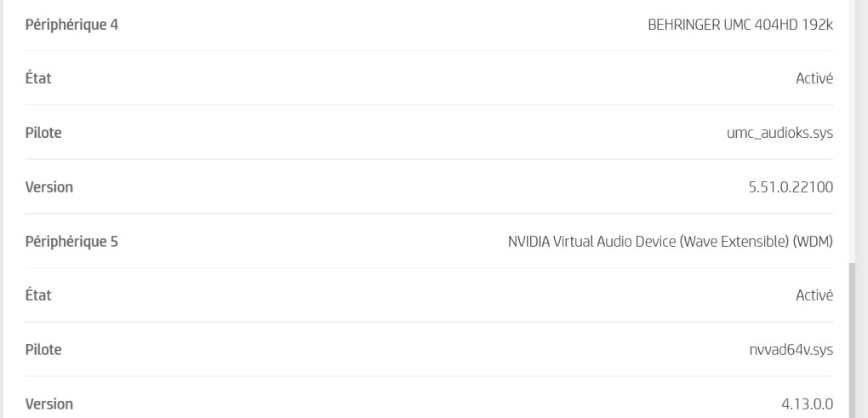The width and height of the screenshot is (868, 418).
Task: Select the Périphérique 4 label
Action: coord(71,25)
